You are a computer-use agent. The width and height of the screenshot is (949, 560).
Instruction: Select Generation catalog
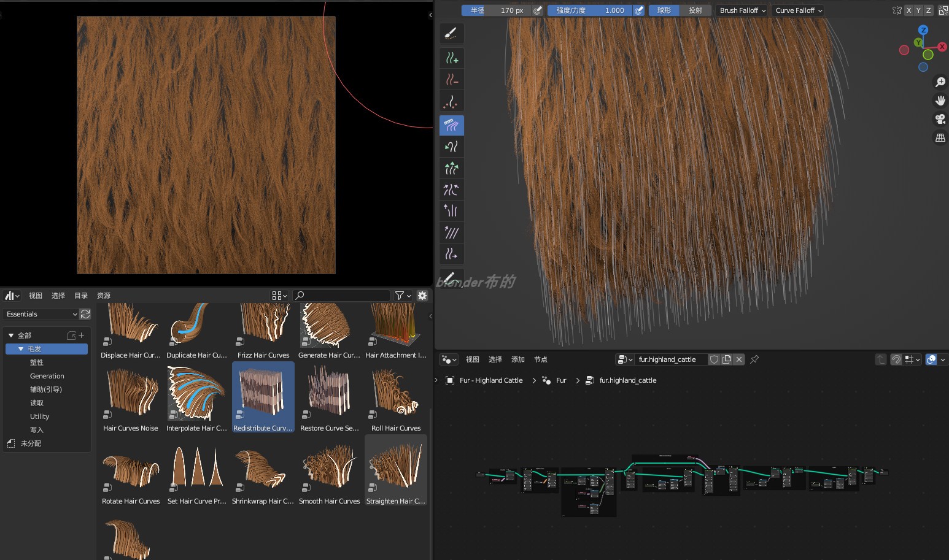[47, 376]
